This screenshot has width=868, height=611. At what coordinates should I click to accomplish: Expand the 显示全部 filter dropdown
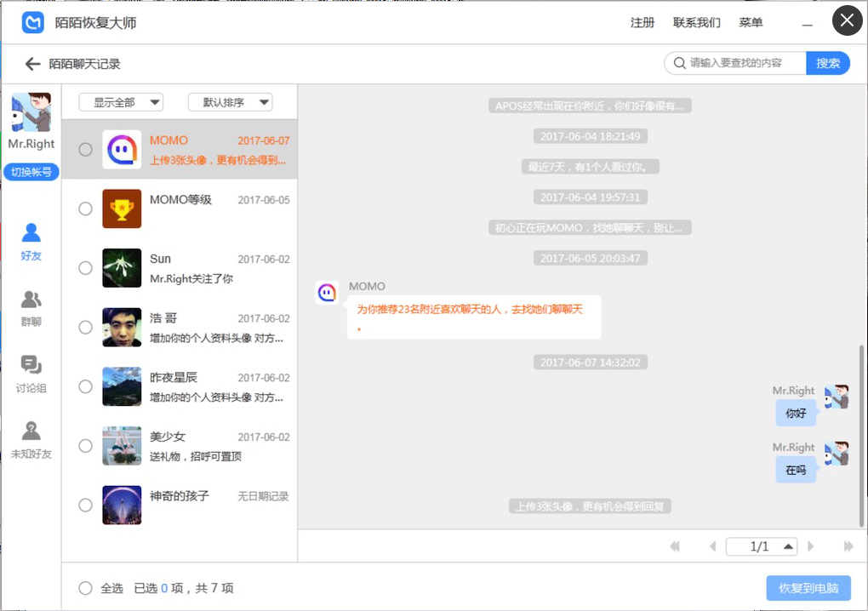click(x=121, y=102)
